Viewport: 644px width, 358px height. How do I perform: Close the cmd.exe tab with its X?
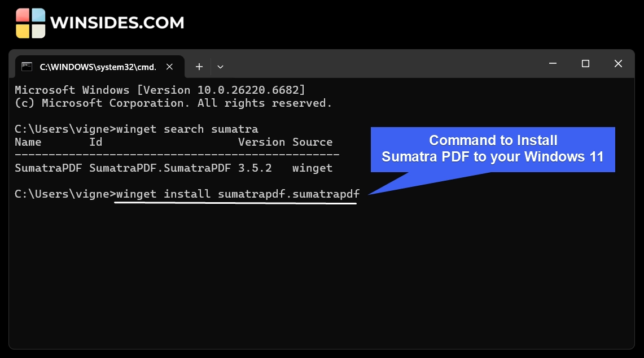point(170,67)
